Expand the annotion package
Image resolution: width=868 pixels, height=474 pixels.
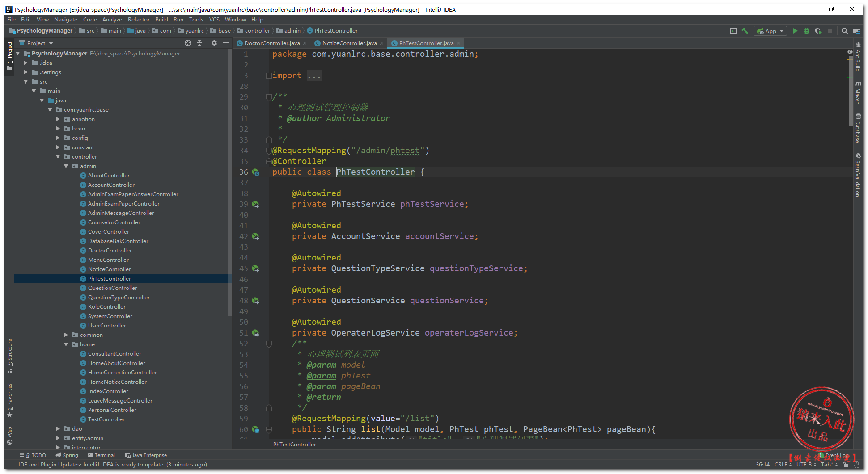58,119
